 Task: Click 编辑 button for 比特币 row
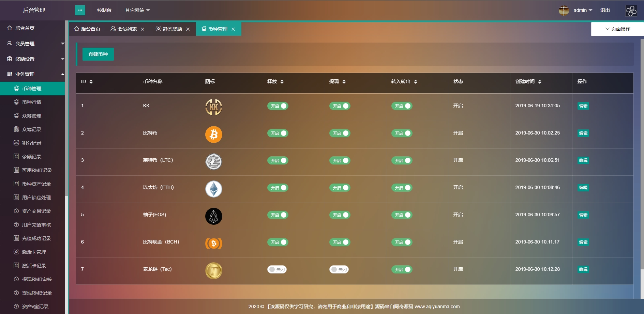click(583, 133)
